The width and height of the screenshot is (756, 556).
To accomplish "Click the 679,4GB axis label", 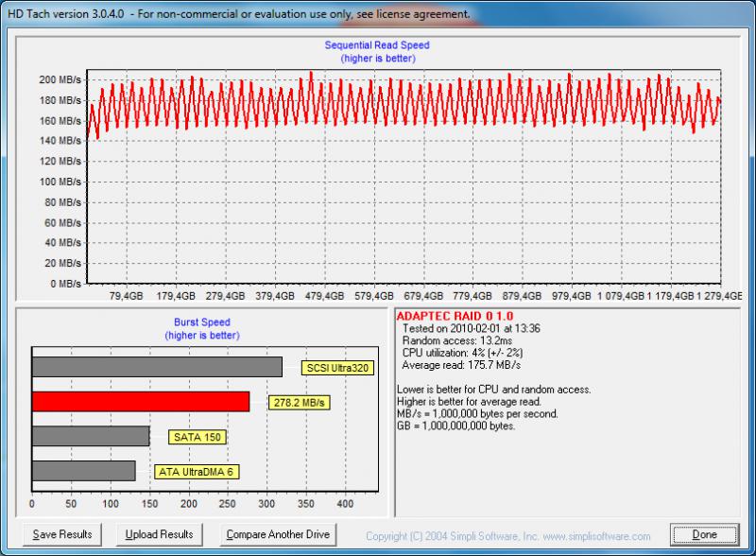I will coord(423,296).
